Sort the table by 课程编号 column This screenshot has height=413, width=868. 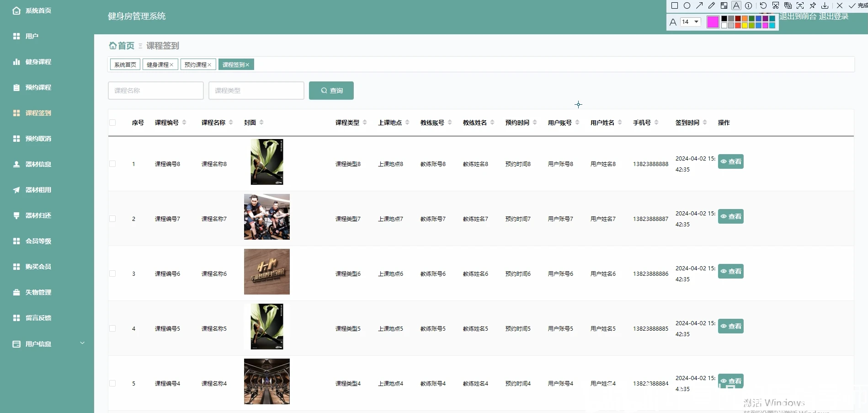(x=170, y=123)
